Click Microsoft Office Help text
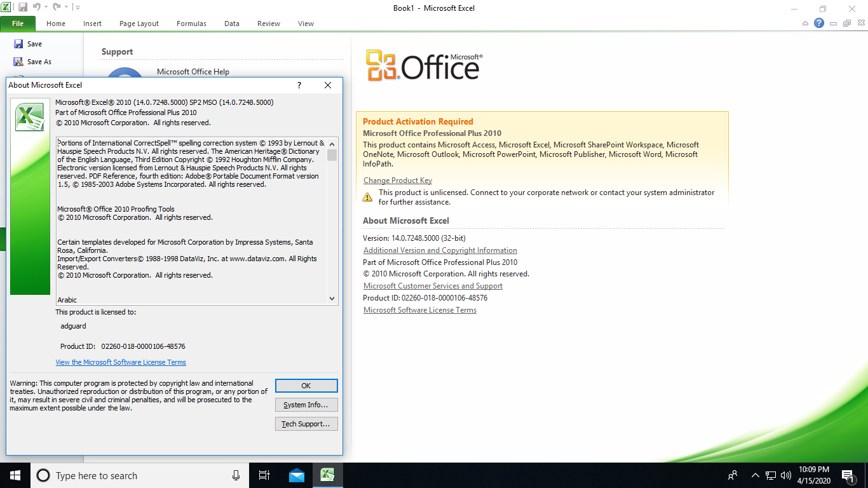 (x=193, y=72)
